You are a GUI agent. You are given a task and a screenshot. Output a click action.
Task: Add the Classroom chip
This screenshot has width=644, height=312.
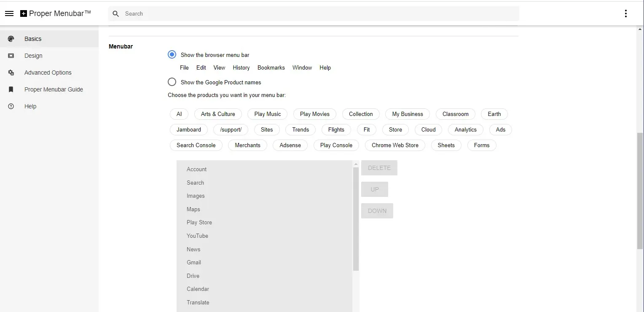tap(456, 114)
